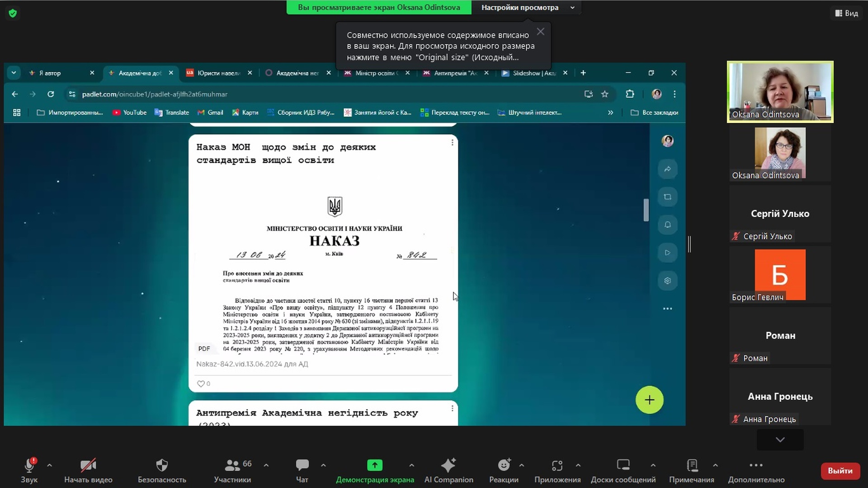Open the Вид view layout menu
The height and width of the screenshot is (488, 868).
(846, 13)
